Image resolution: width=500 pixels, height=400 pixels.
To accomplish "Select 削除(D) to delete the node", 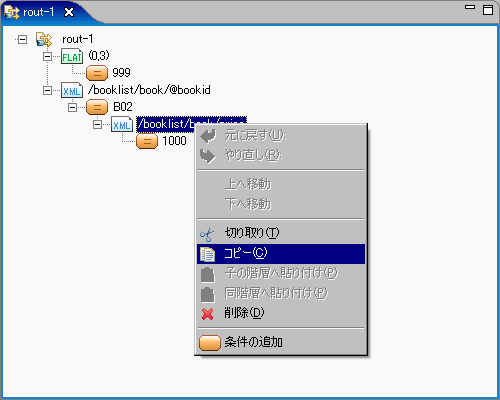I will [281, 313].
